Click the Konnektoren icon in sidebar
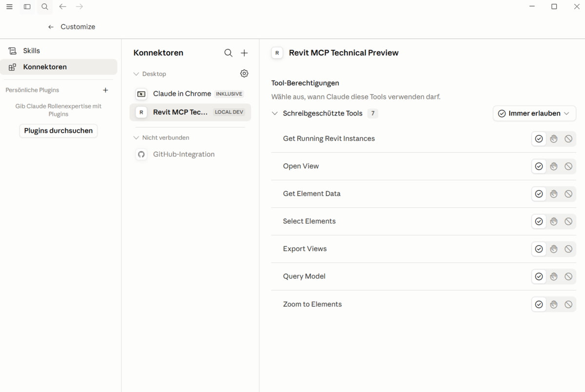The height and width of the screenshot is (392, 585). pos(12,67)
